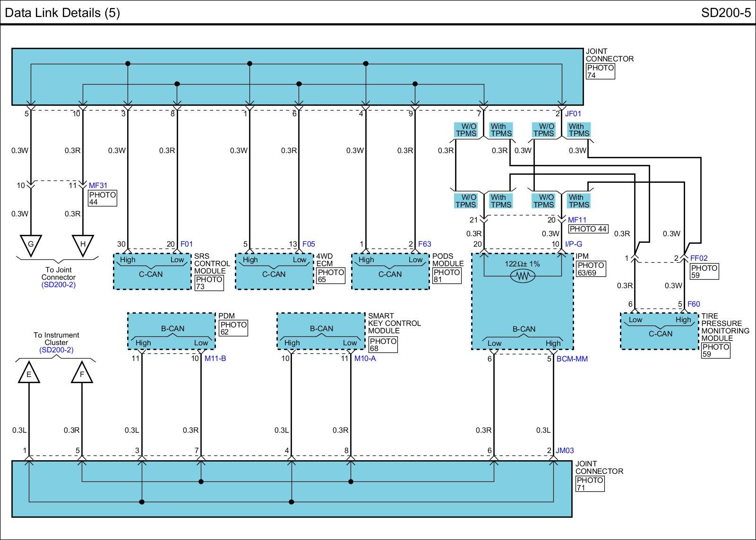Image resolution: width=756 pixels, height=540 pixels.
Task: Click the JF01 connector label
Action: tap(573, 114)
